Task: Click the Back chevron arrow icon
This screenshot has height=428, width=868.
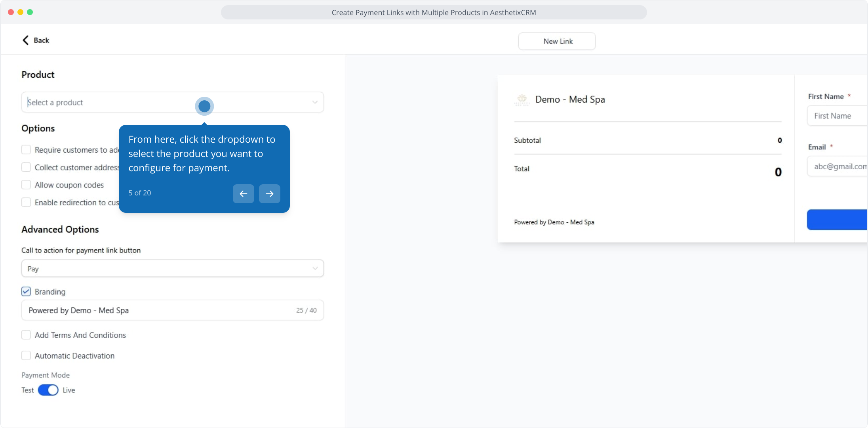Action: (x=26, y=40)
